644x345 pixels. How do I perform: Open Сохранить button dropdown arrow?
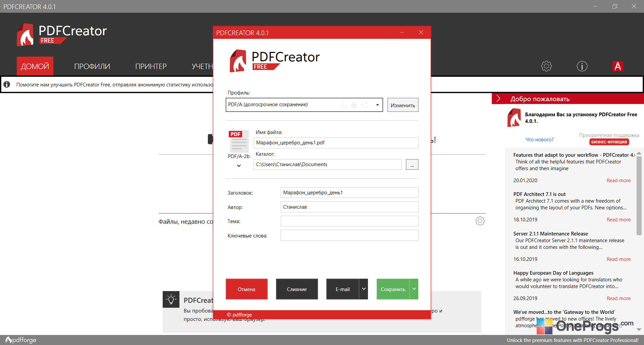(414, 289)
